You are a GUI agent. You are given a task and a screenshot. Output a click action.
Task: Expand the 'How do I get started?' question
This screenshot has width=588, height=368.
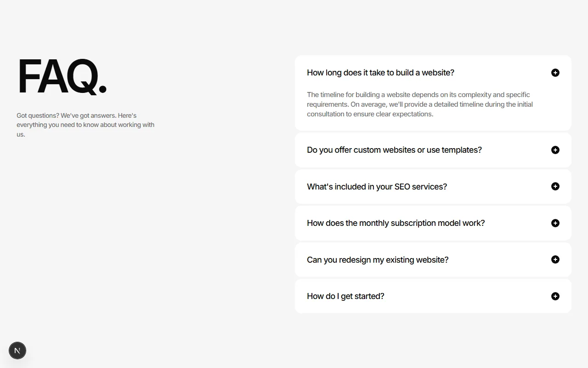coord(345,296)
